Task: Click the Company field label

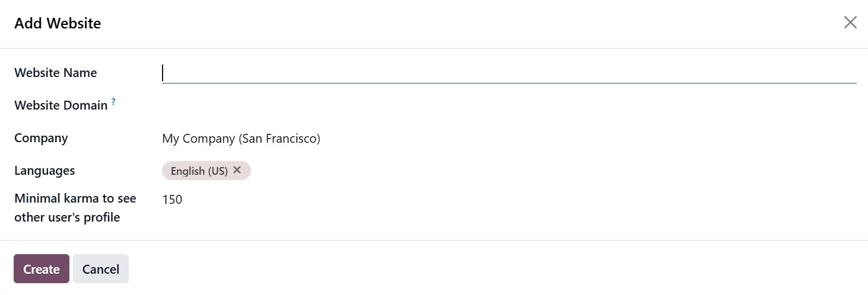Action: pos(41,138)
